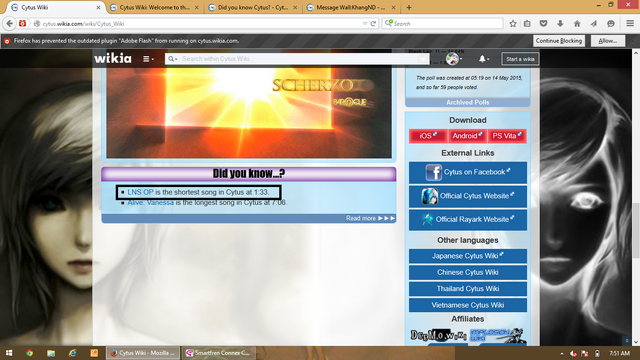
Task: Open the Firefox downloads arrow
Action: coord(560,24)
